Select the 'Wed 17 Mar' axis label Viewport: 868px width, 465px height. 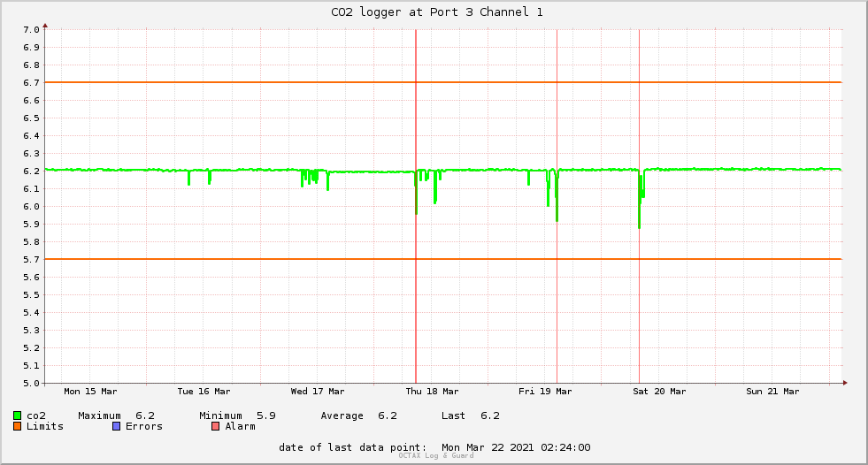(x=318, y=392)
